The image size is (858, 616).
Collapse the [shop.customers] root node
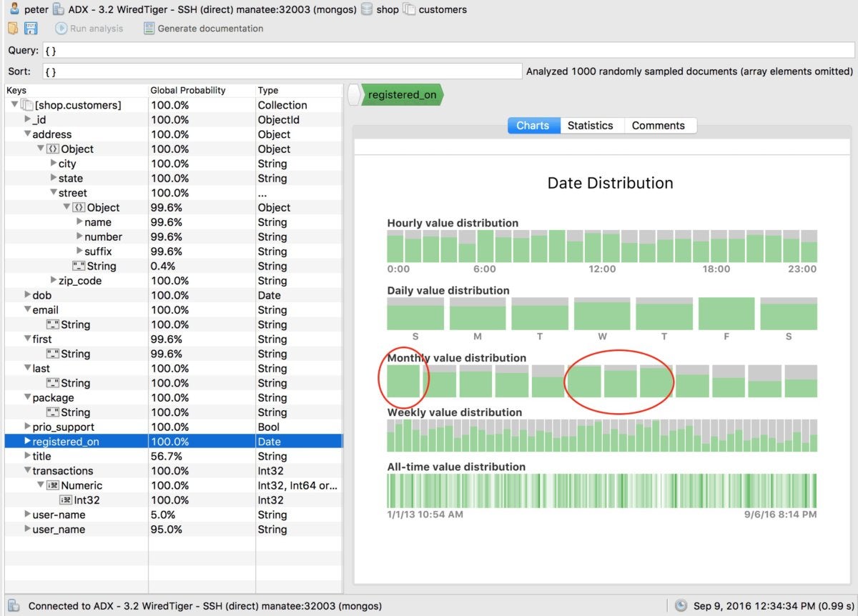point(15,105)
